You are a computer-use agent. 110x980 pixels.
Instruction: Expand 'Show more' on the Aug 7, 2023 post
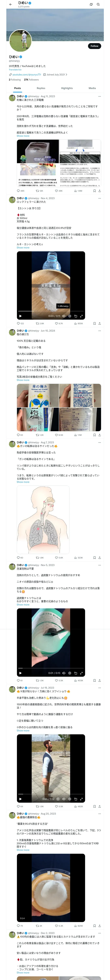(x=23, y=482)
